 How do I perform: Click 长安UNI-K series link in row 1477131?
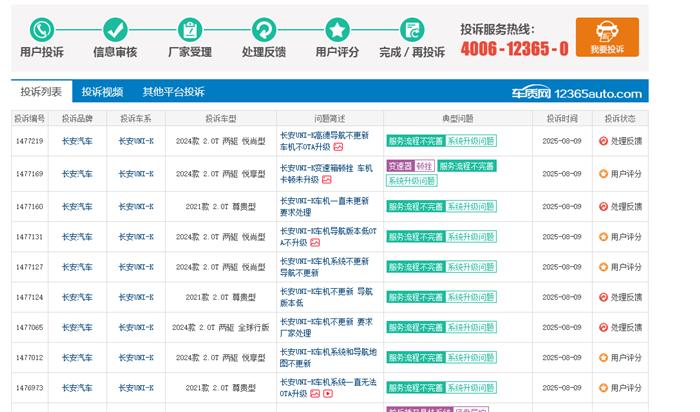136,237
